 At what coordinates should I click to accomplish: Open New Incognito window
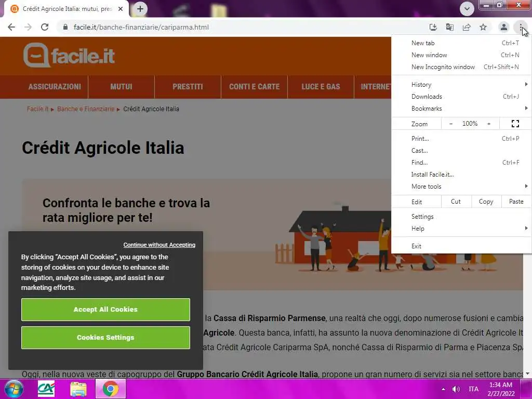pos(461,67)
